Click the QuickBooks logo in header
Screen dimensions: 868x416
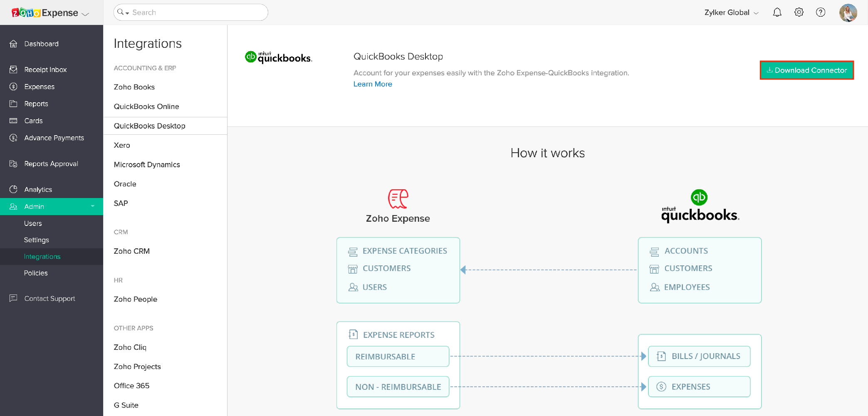278,57
